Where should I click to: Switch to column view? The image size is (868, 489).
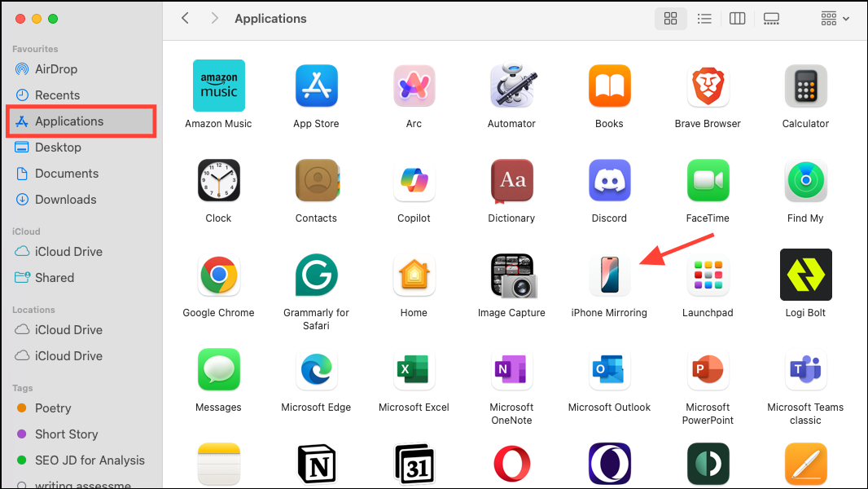coord(738,19)
